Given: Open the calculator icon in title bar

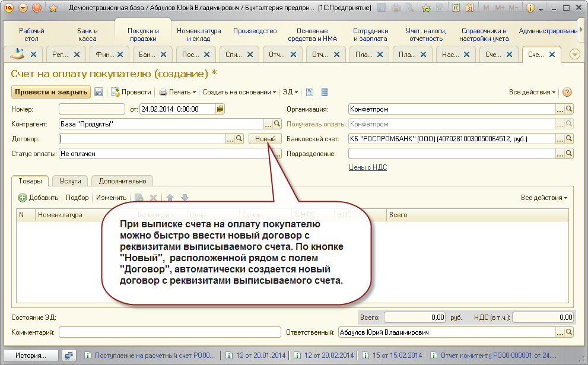Looking at the screenshot, I should point(456,8).
